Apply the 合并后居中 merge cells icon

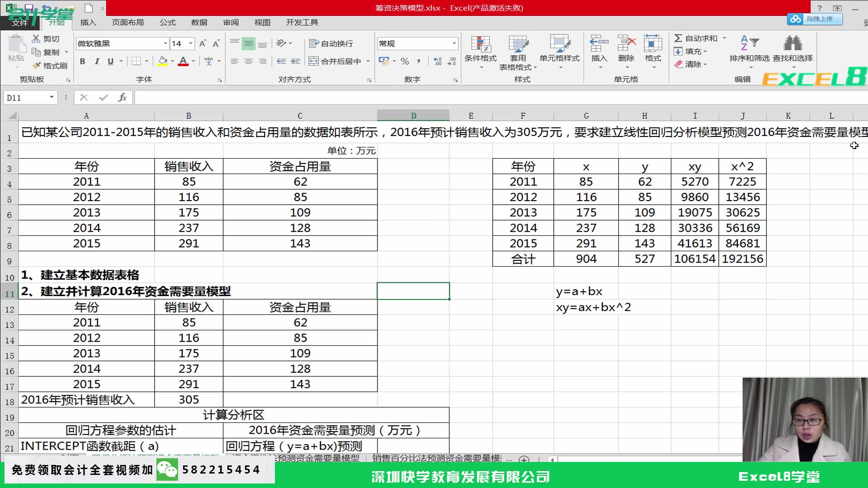[335, 61]
